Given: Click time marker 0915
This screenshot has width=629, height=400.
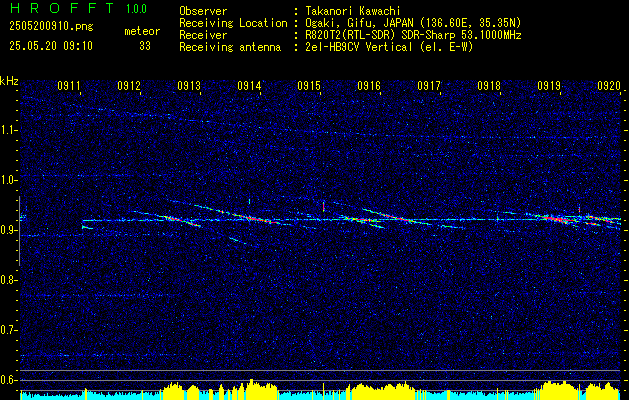Looking at the screenshot, I should click(309, 85).
